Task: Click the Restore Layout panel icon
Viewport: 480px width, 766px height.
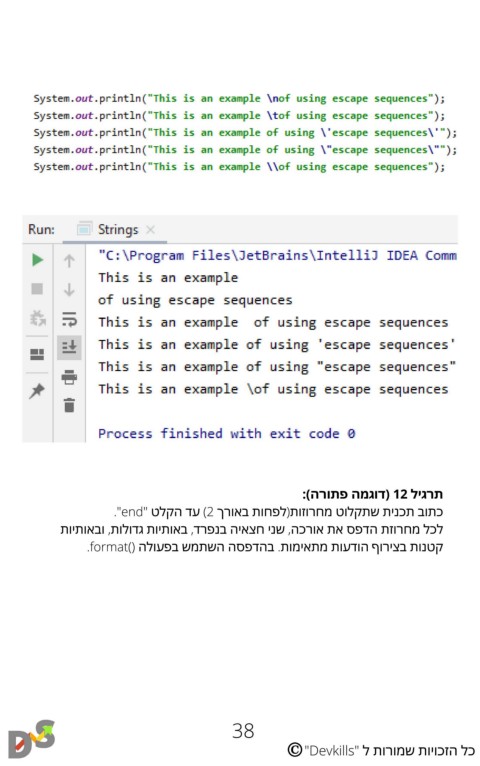Action: pyautogui.click(x=37, y=354)
